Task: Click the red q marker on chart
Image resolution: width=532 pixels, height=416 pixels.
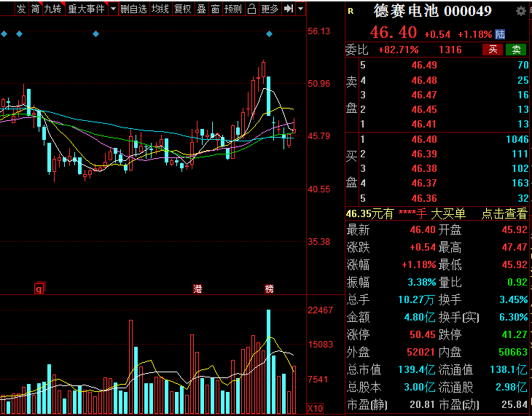Action: tap(39, 289)
